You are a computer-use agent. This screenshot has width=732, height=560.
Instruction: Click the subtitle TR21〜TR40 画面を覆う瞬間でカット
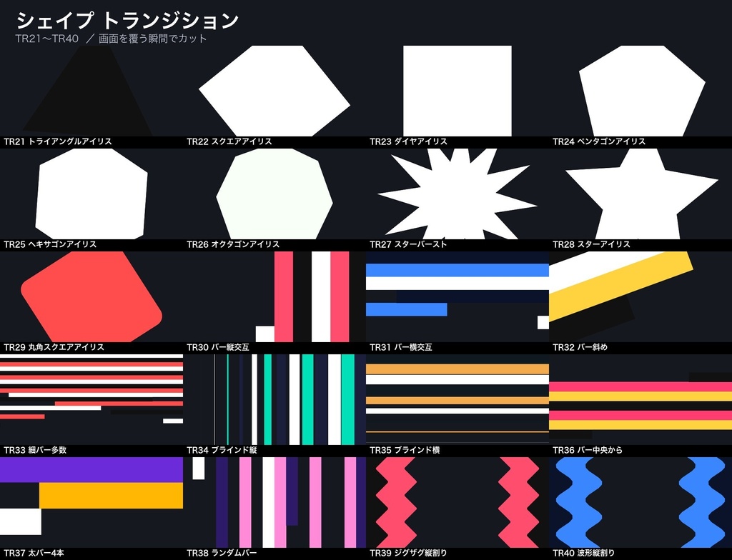click(111, 39)
